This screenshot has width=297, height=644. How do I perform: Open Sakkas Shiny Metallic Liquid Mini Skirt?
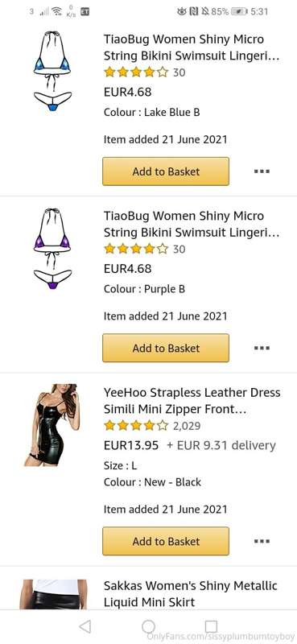click(191, 593)
